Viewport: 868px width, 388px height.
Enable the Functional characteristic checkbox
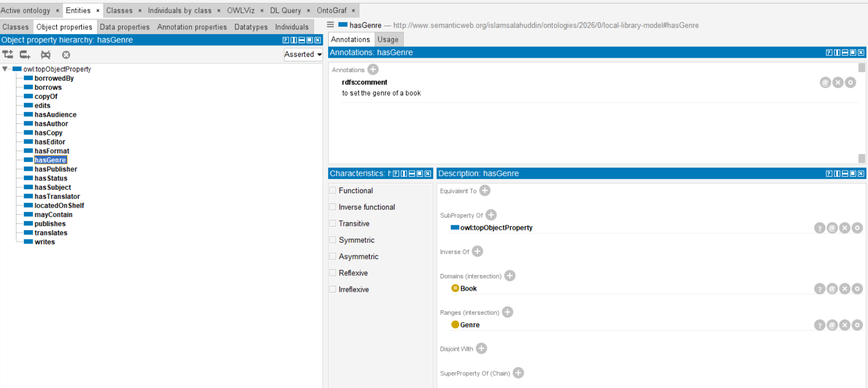[333, 190]
